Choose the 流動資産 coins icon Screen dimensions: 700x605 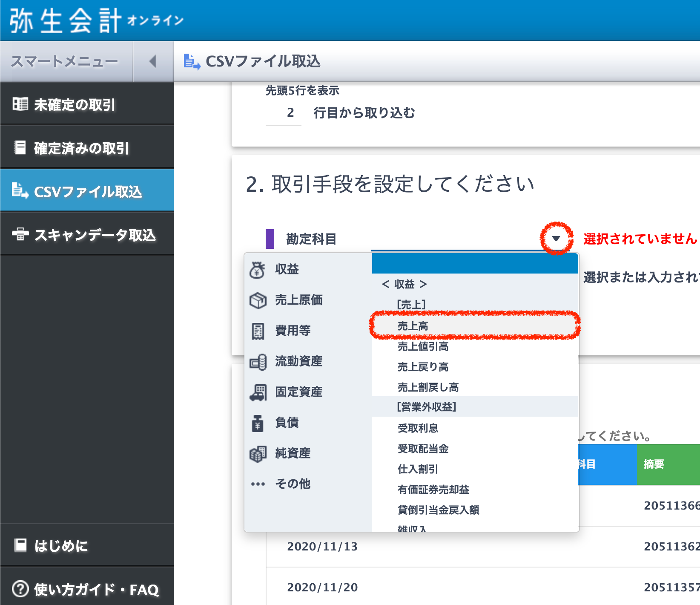coord(258,362)
